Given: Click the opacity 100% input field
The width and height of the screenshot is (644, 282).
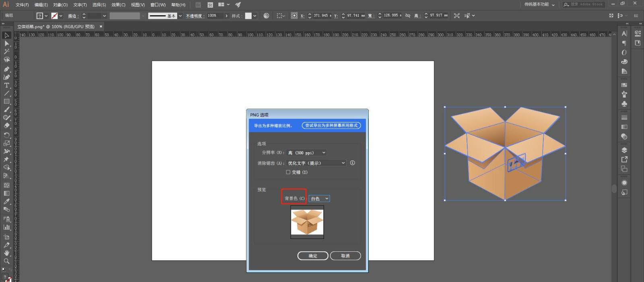Looking at the screenshot, I should pyautogui.click(x=215, y=16).
